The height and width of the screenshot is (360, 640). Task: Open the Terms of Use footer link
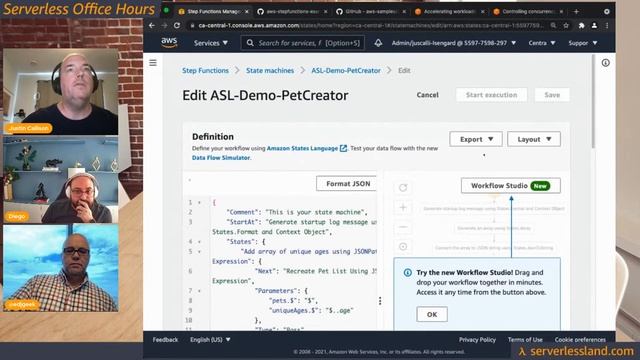(525, 340)
